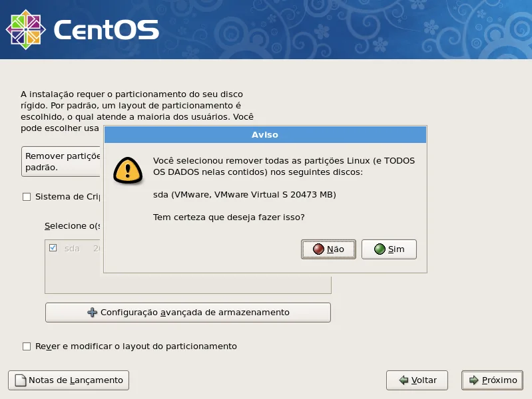Viewport: 532px width, 399px height.
Task: Uncheck the sda drive checkbox
Action: click(53, 248)
